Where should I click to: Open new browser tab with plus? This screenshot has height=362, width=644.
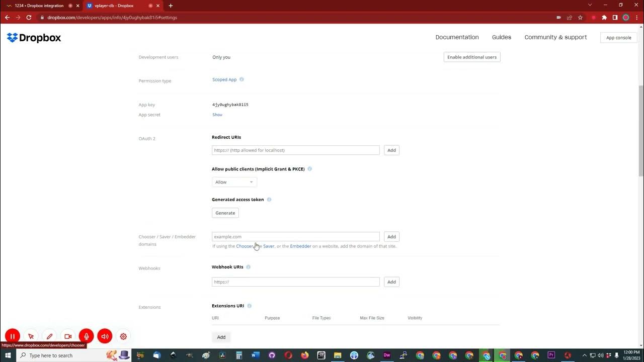(171, 6)
